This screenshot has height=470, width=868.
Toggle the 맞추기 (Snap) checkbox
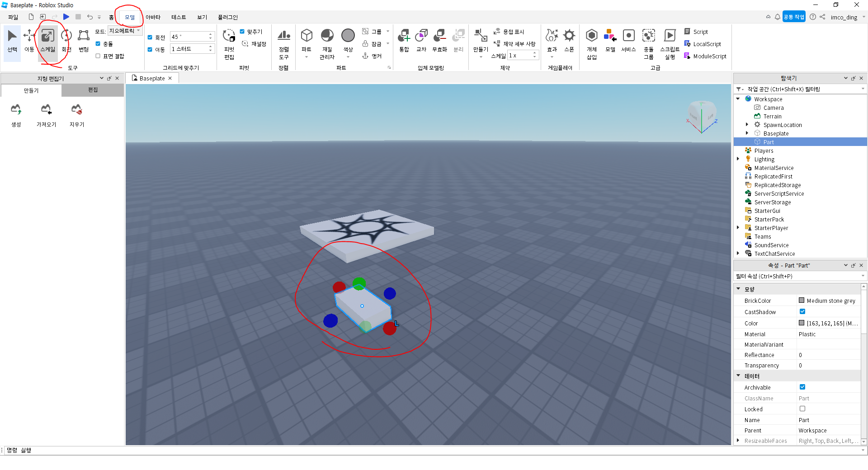click(x=242, y=32)
